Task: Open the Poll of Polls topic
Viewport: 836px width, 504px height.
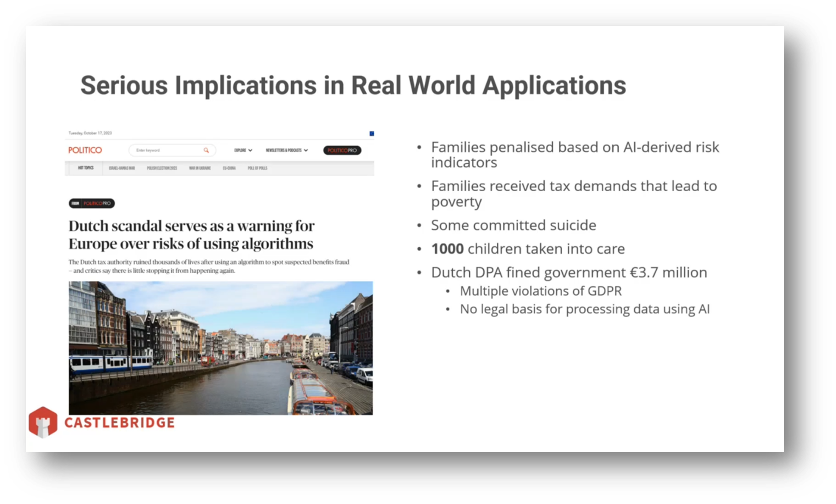Action: [257, 168]
